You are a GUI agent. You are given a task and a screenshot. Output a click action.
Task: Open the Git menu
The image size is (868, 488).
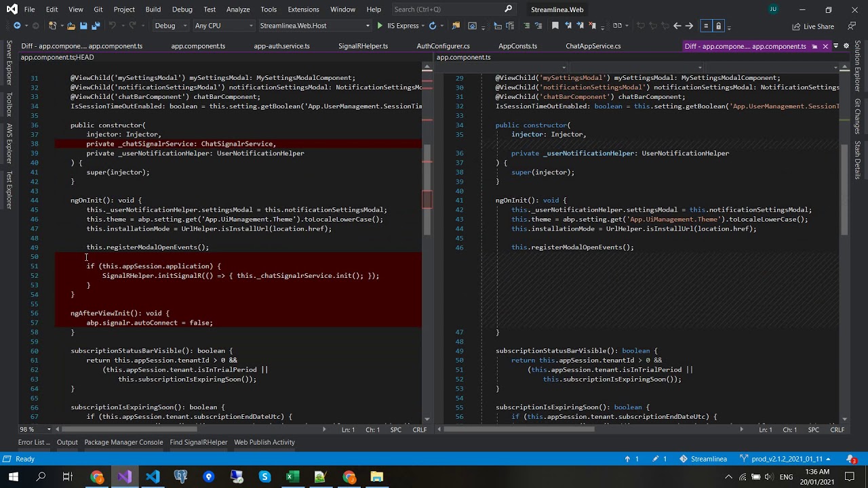(x=98, y=9)
